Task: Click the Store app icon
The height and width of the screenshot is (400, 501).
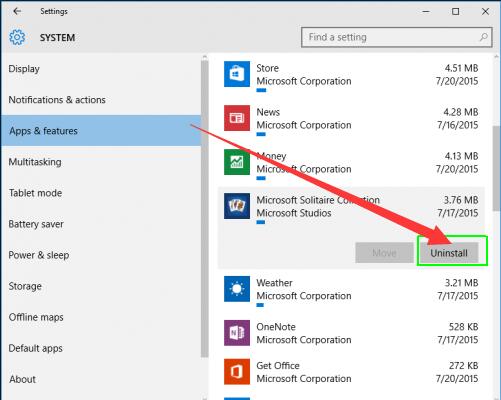Action: (x=237, y=74)
